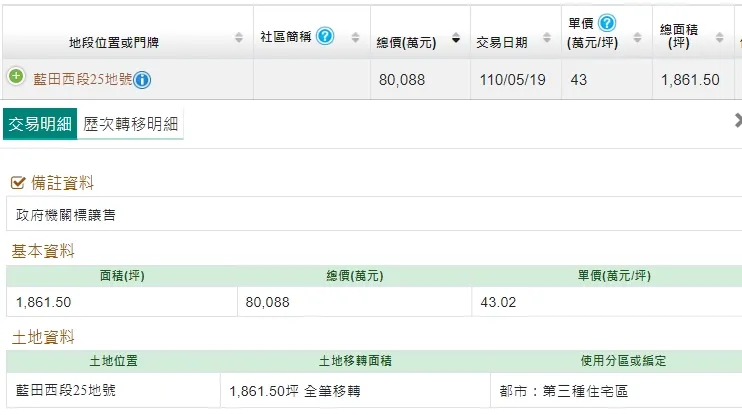Expand row with green plus icon

point(16,76)
